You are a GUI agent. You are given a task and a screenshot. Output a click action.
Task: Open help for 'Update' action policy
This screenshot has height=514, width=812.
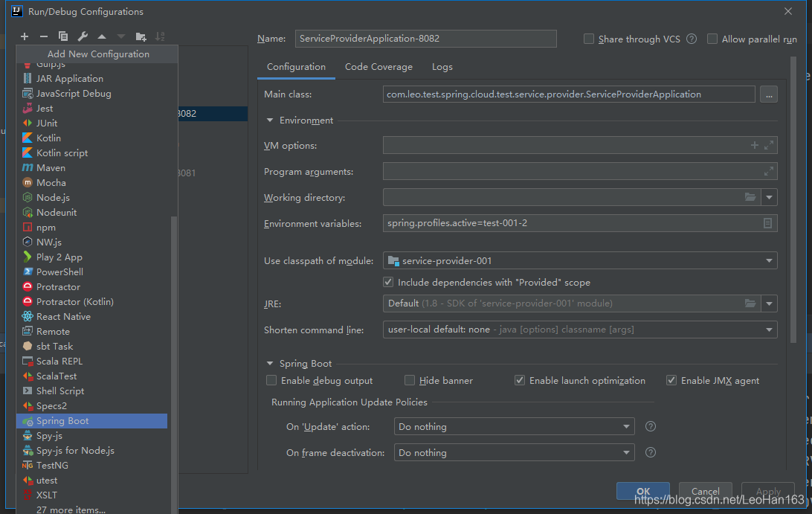pos(651,426)
